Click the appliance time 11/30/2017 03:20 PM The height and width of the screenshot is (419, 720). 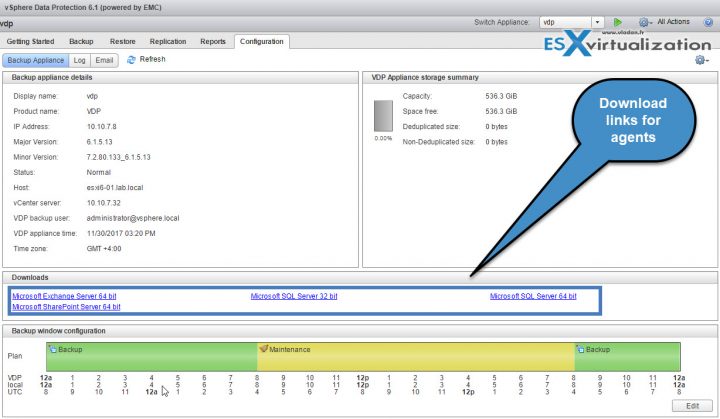pyautogui.click(x=121, y=233)
